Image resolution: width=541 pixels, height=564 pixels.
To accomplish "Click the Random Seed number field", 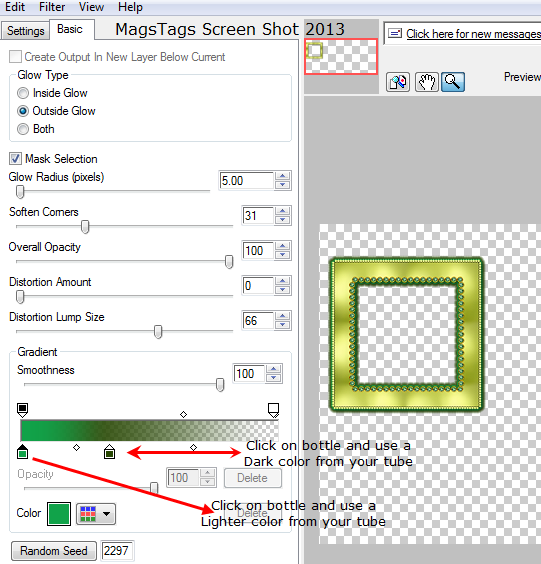I will click(117, 551).
